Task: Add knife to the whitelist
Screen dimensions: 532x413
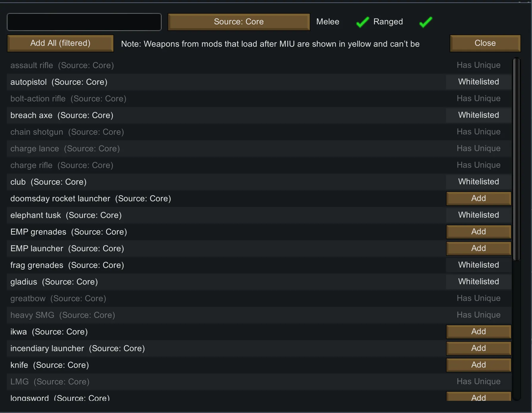Action: coord(478,365)
